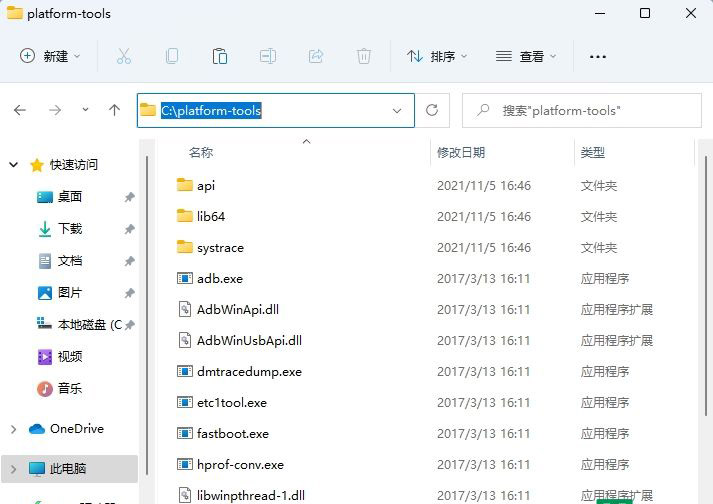
Task: Open 视频 in the sidebar
Action: [70, 357]
